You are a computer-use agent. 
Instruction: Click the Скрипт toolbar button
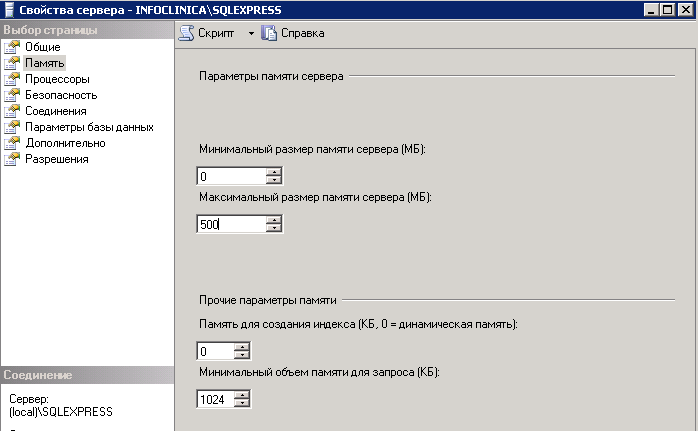pos(207,33)
